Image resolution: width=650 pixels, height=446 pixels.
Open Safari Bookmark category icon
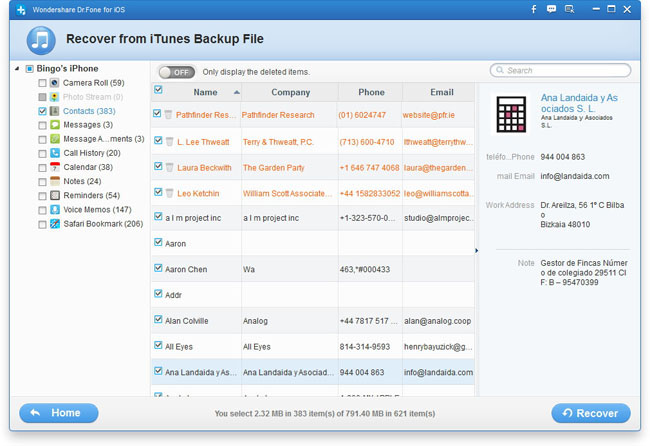[55, 224]
